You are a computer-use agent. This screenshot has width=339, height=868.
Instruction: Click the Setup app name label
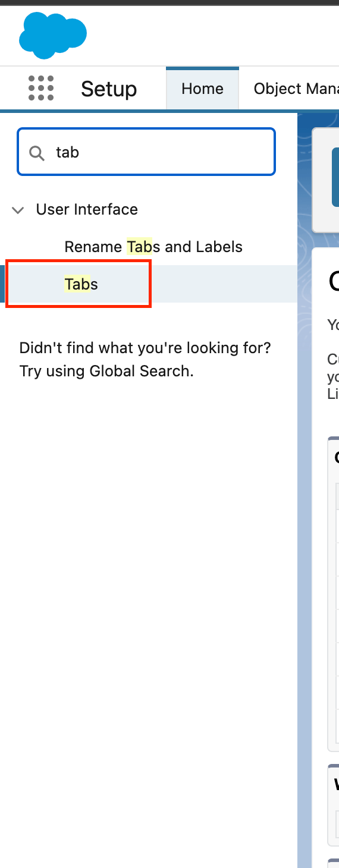click(109, 89)
